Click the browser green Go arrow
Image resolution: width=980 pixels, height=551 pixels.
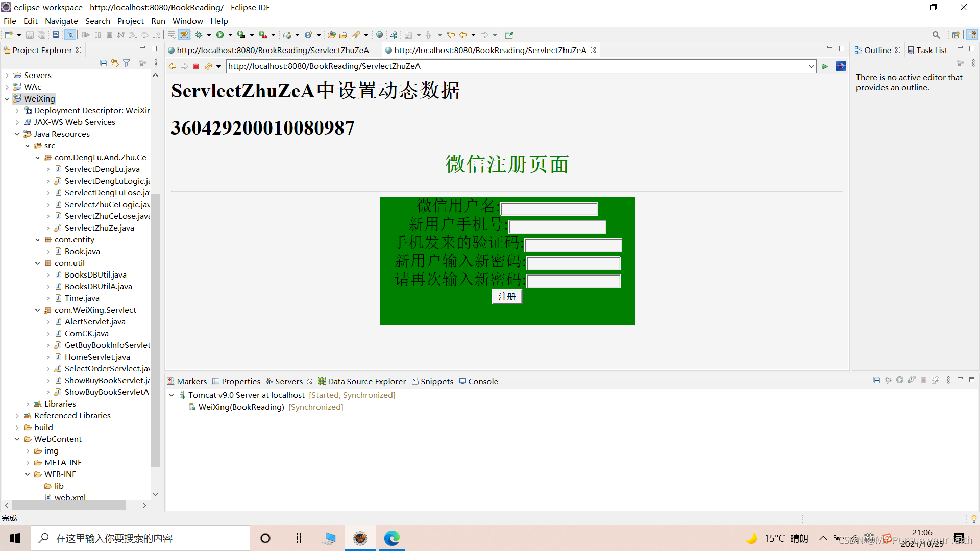(824, 66)
